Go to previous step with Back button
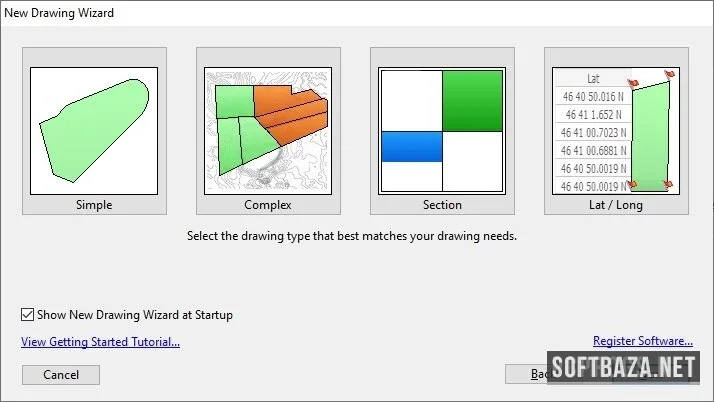 527,374
